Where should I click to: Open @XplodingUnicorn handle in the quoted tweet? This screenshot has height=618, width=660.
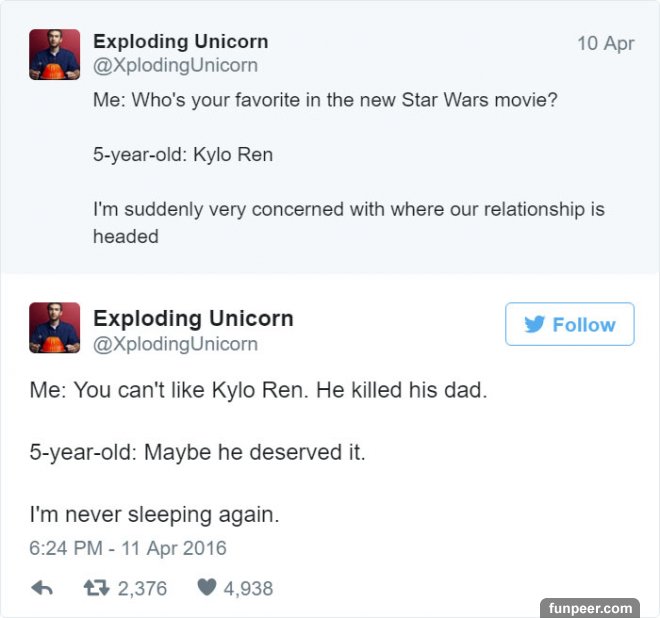click(x=175, y=65)
